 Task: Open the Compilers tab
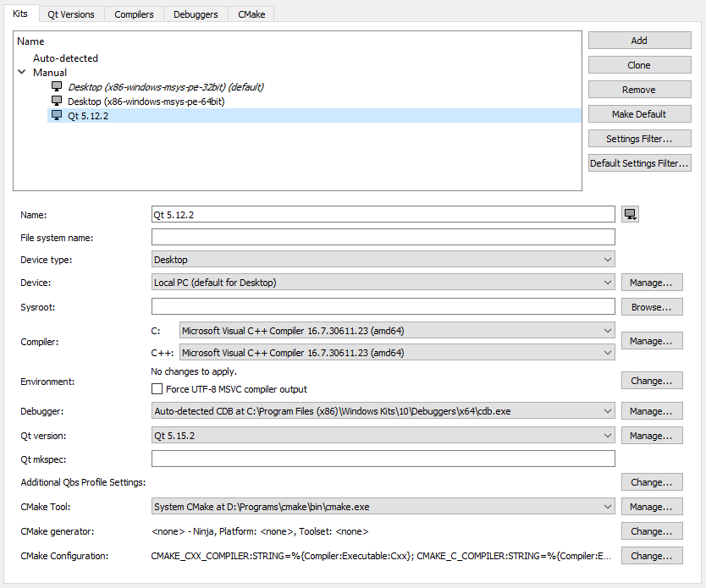pyautogui.click(x=134, y=14)
